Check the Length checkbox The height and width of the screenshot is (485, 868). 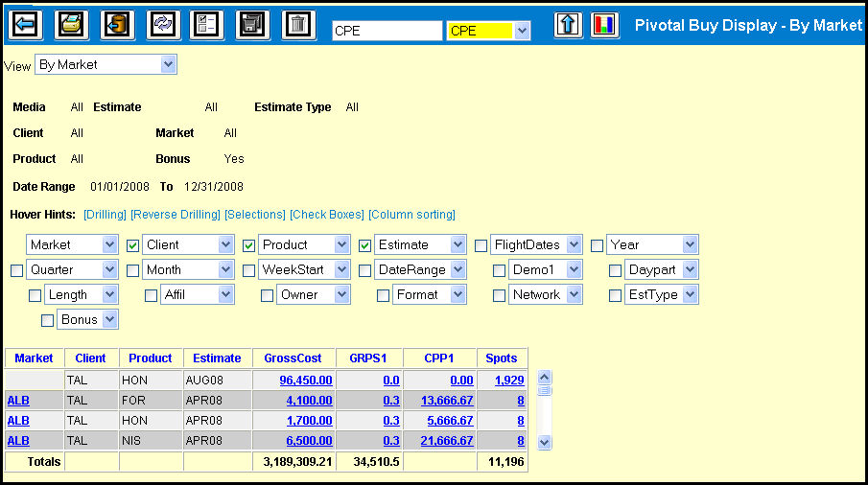[35, 295]
